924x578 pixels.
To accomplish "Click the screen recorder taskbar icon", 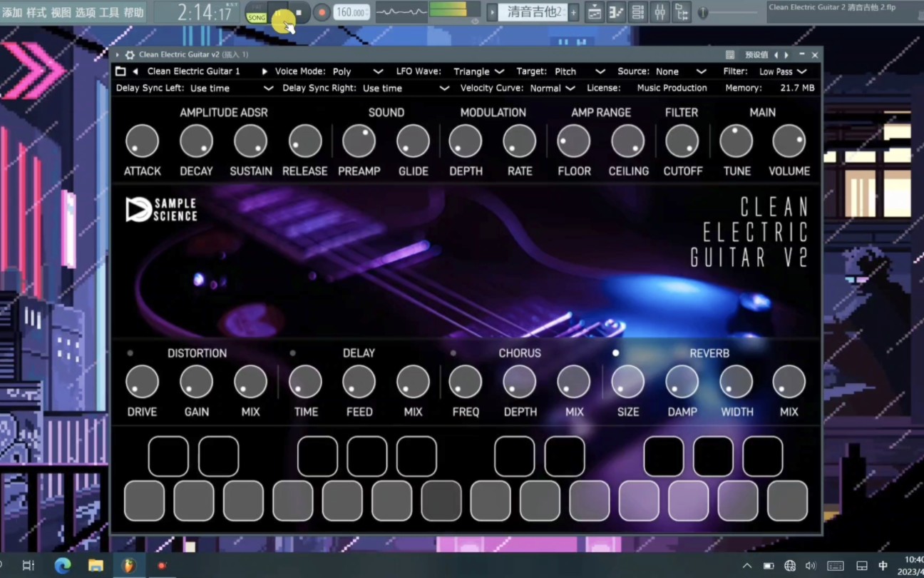I will click(162, 566).
